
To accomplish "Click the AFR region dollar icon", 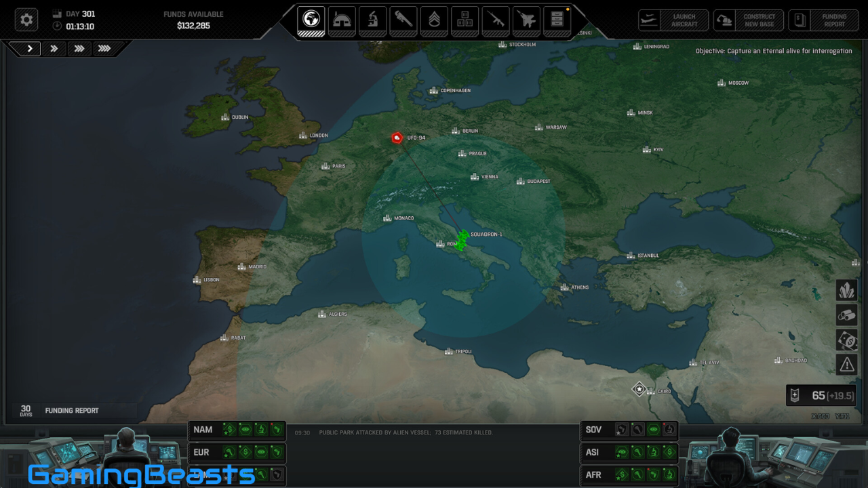I will (x=622, y=474).
